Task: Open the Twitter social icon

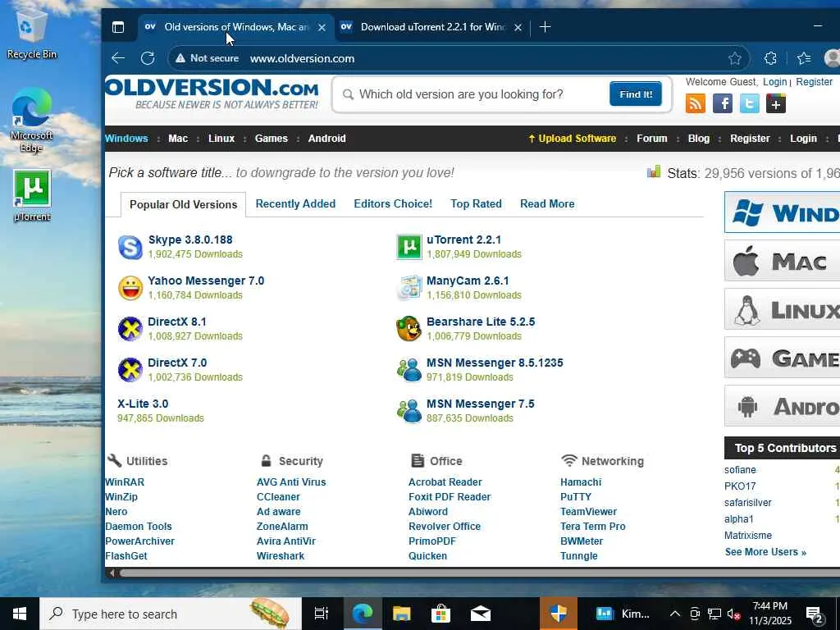Action: click(x=749, y=103)
